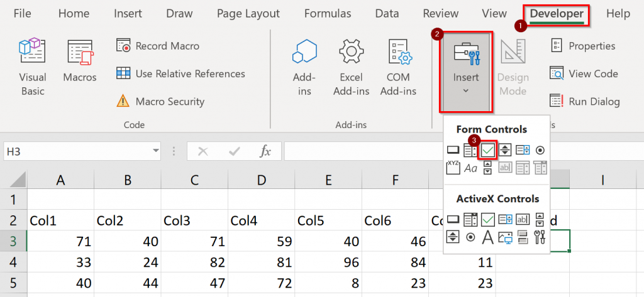Insert a Form Controls Scroll Bar

(x=487, y=168)
